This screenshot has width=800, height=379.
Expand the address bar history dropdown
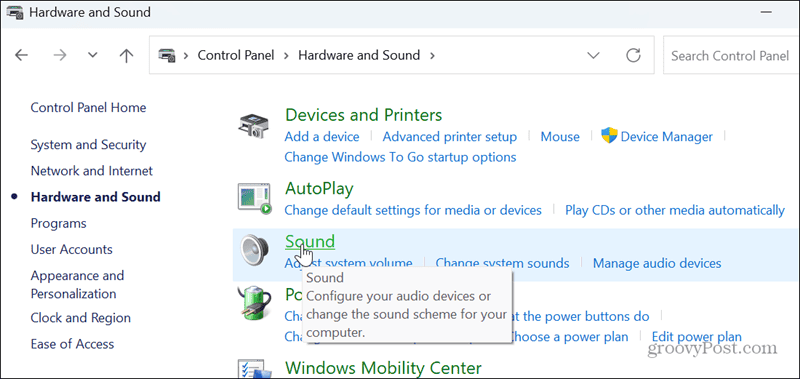tap(593, 55)
